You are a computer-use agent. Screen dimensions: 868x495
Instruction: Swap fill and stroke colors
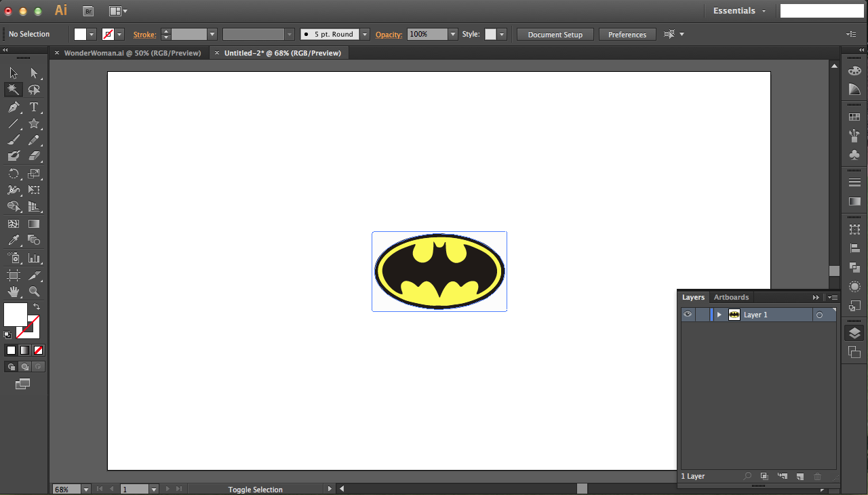[37, 306]
